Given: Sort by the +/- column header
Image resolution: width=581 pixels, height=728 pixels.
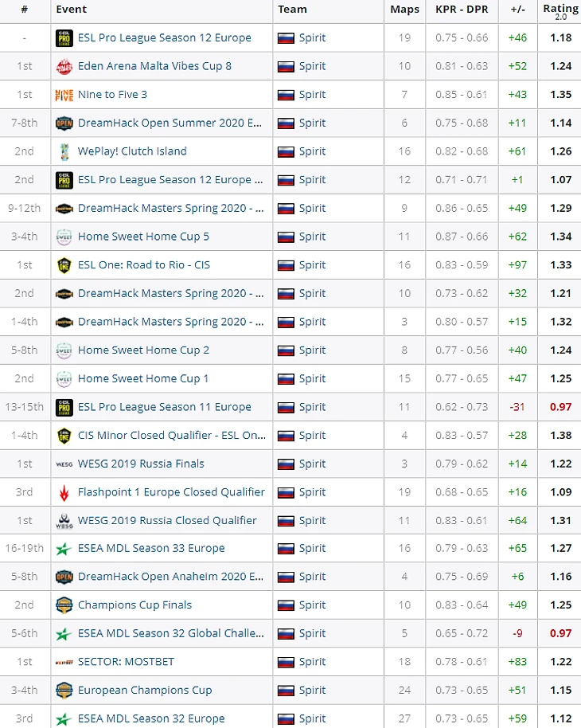Looking at the screenshot, I should 517,10.
